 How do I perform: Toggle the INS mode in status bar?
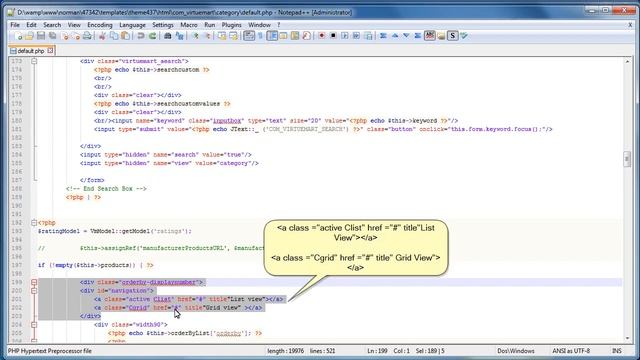616,351
